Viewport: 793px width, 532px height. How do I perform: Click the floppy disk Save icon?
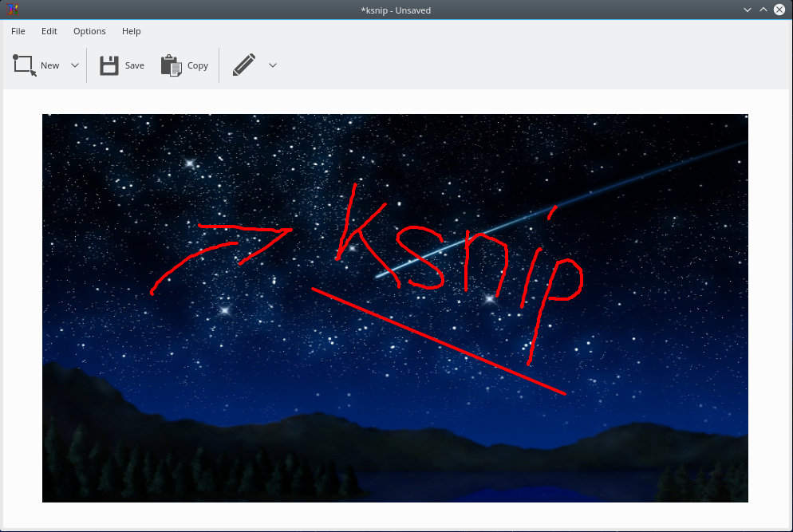[109, 65]
